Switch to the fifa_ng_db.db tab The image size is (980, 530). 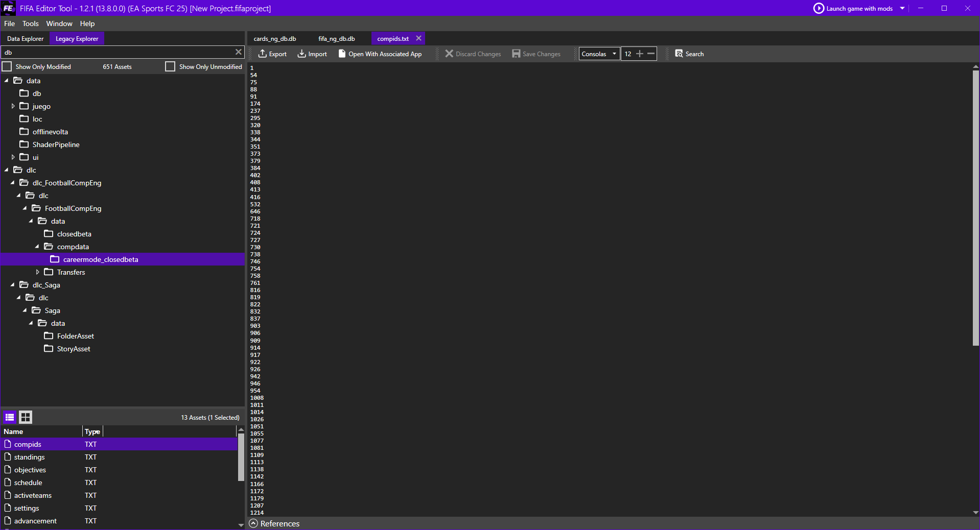click(336, 38)
